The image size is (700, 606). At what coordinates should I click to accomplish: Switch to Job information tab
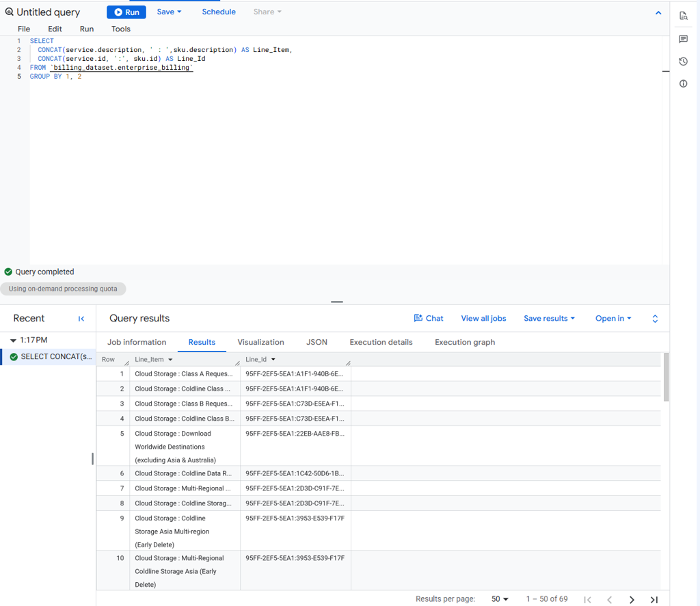(137, 342)
